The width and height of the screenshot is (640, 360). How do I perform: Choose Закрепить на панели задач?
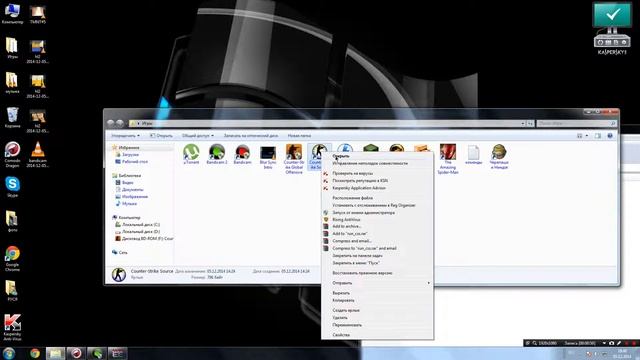point(378,256)
